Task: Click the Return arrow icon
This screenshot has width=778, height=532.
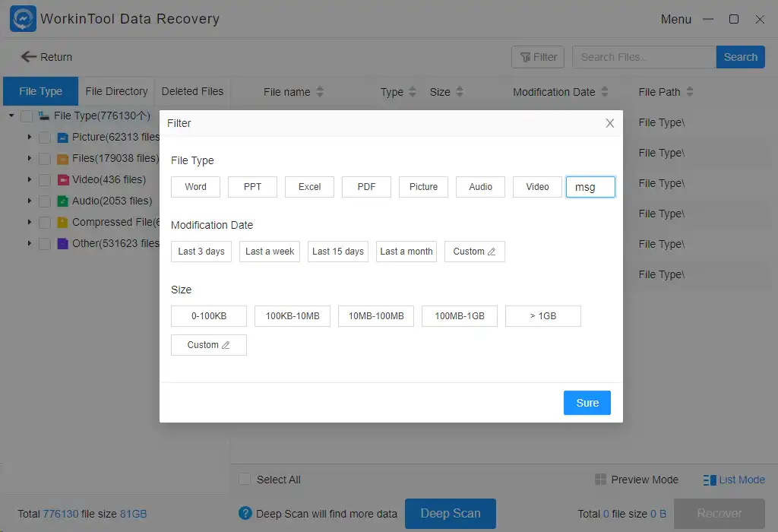Action: tap(28, 56)
